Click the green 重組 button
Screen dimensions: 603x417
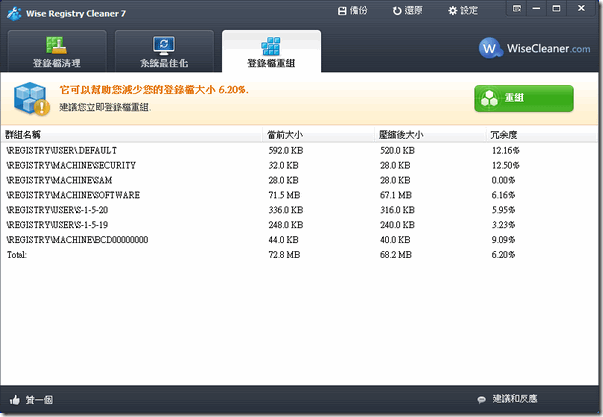tap(524, 98)
